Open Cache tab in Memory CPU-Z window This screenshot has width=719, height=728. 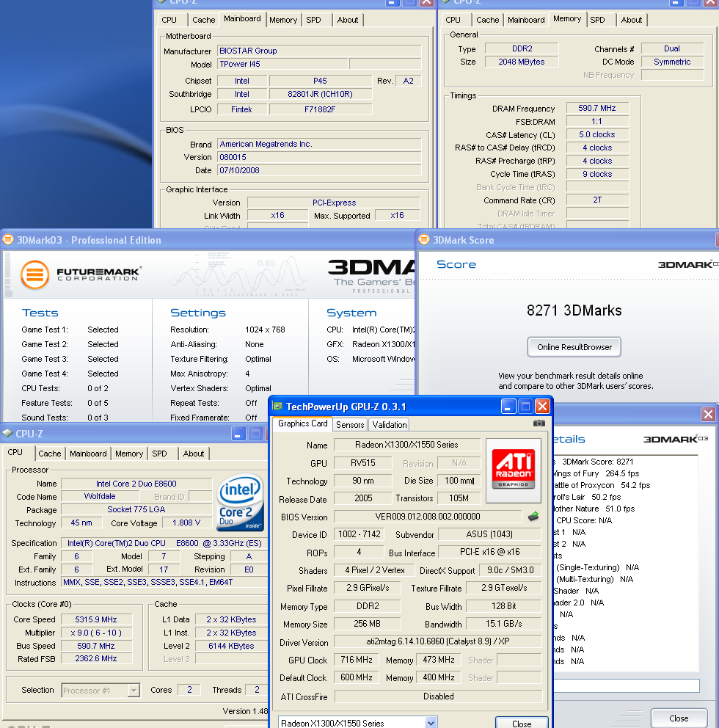487,20
